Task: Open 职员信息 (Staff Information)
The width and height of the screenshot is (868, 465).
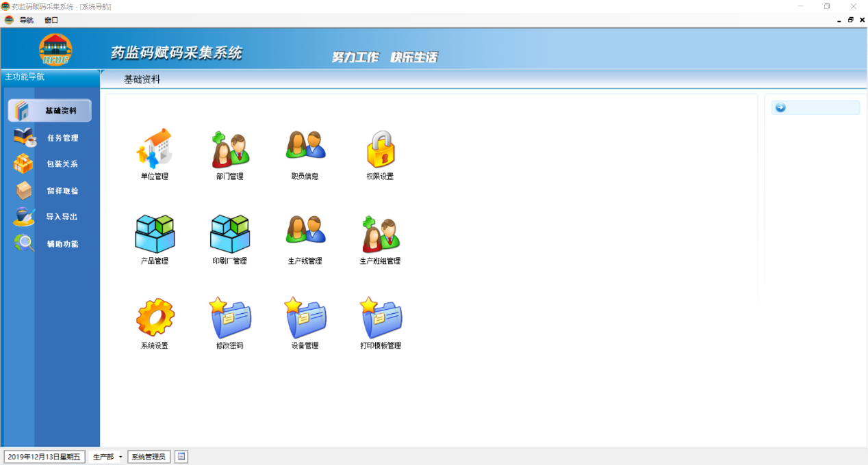Action: tap(305, 150)
